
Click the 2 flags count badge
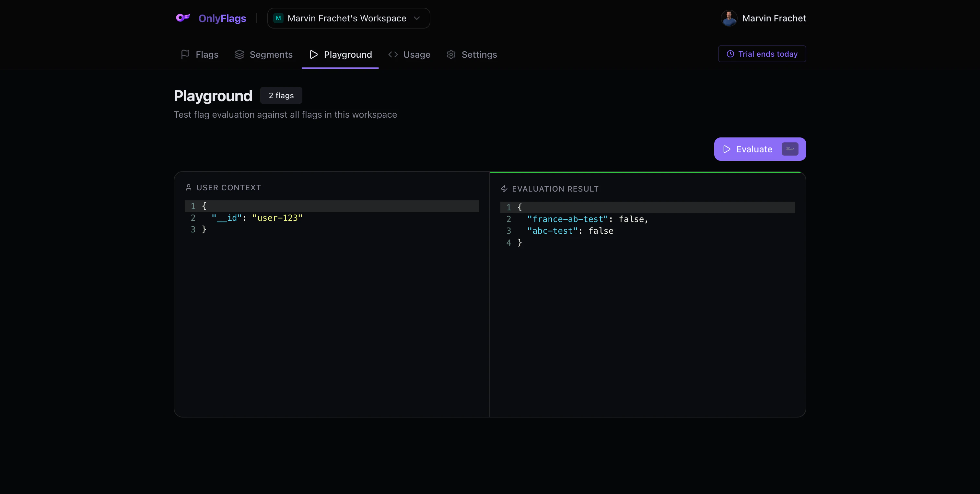pos(281,96)
